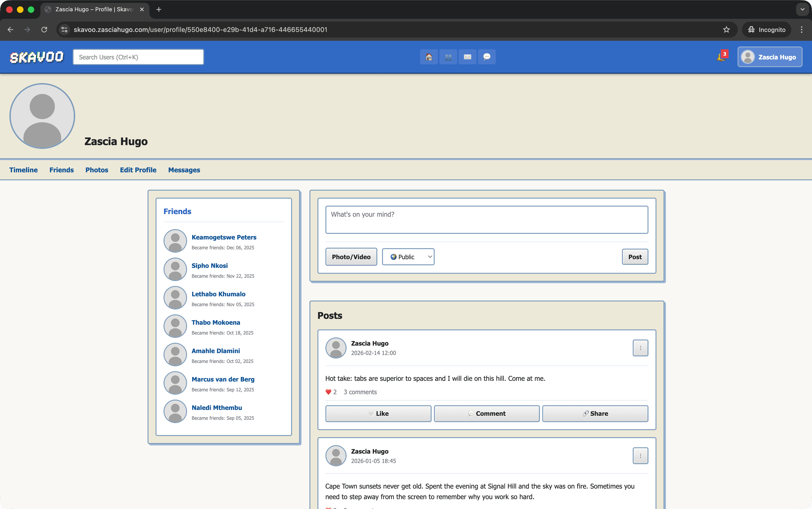Screen dimensions: 812x509
Task: Check mail using the envelope icon
Action: (468, 57)
